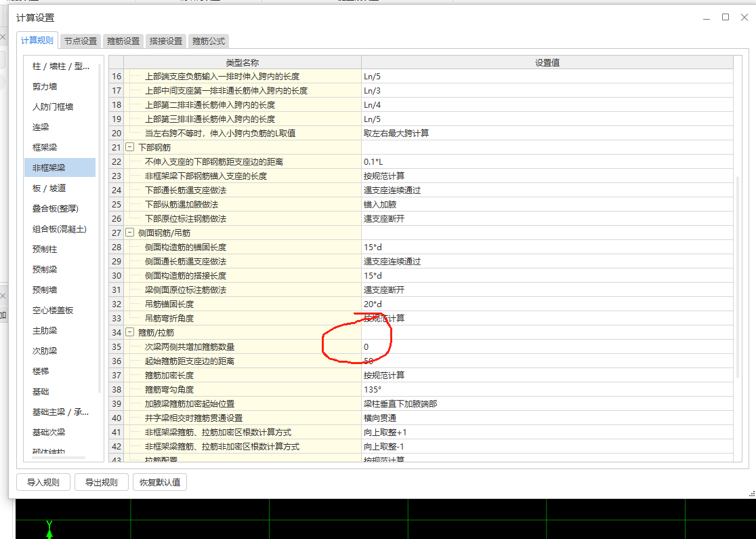Select 柱 / 墙柱 category in list
756x539 pixels.
[60, 66]
